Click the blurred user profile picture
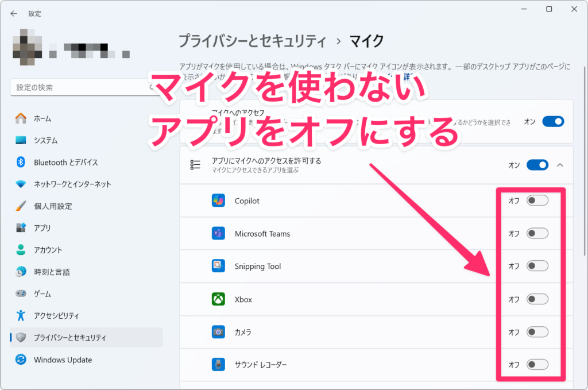The image size is (588, 390). pos(27,47)
